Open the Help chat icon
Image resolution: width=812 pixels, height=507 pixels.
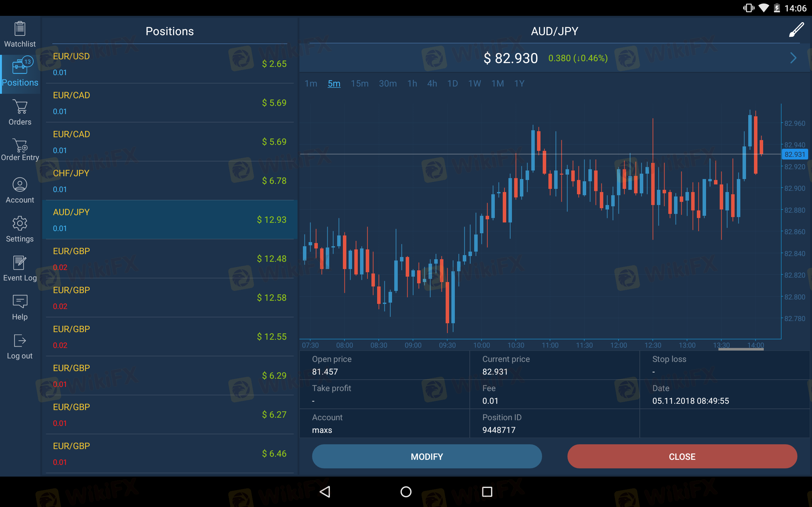click(20, 301)
